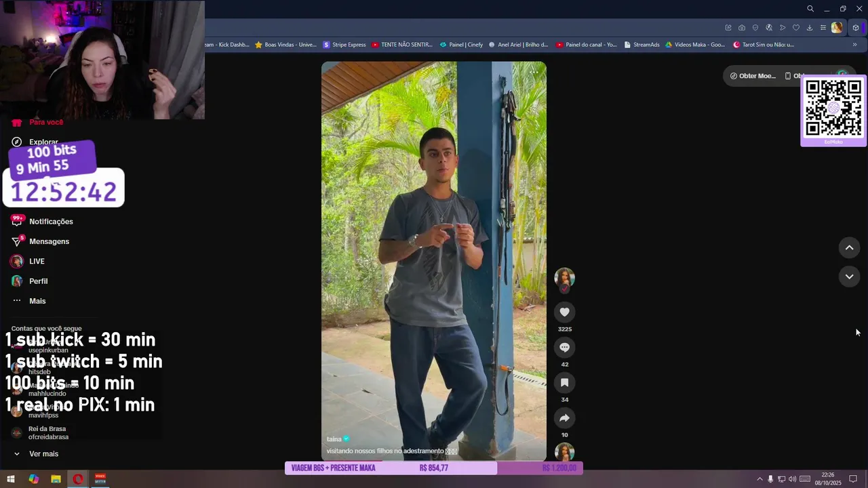Screen dimensions: 868x488
Task: Open Copilot from the taskbar
Action: click(x=33, y=479)
